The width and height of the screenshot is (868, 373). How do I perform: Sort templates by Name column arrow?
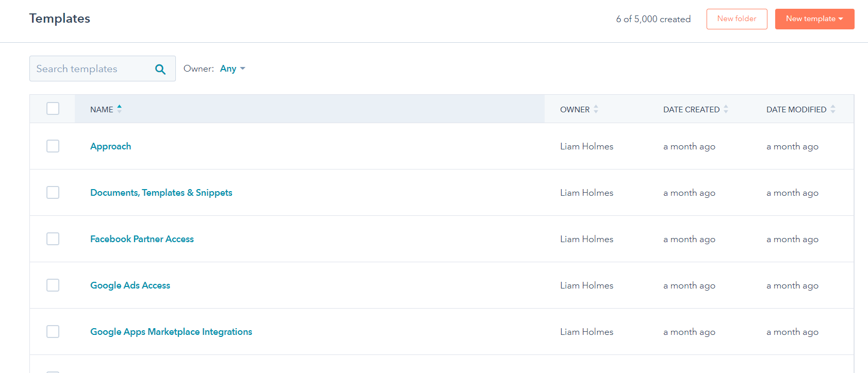coord(119,109)
